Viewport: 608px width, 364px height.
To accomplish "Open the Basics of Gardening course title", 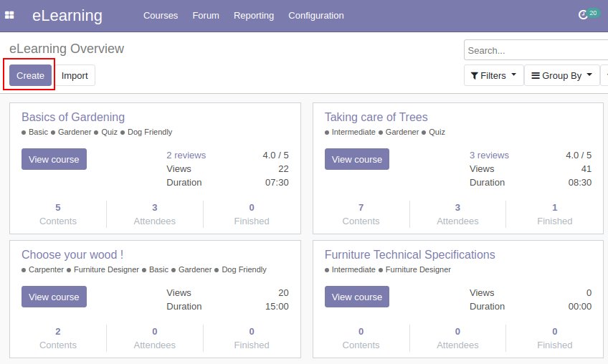I will [73, 117].
